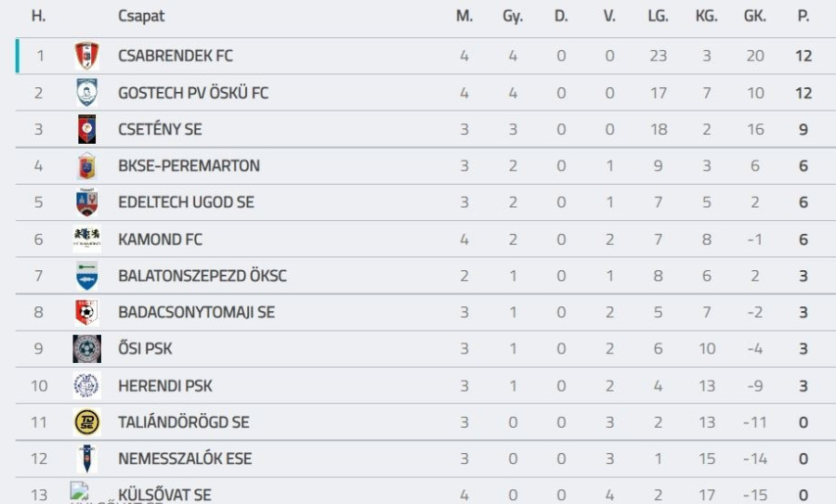Click the P. points column header
This screenshot has height=504, width=836.
click(x=803, y=17)
